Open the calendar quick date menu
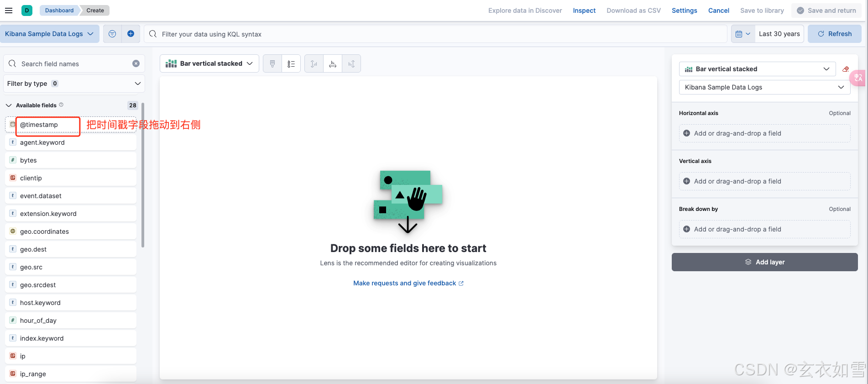868x384 pixels. (x=743, y=34)
